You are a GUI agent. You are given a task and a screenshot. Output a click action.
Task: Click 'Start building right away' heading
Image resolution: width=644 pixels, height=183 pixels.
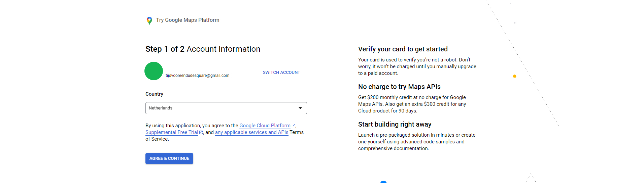point(395,124)
